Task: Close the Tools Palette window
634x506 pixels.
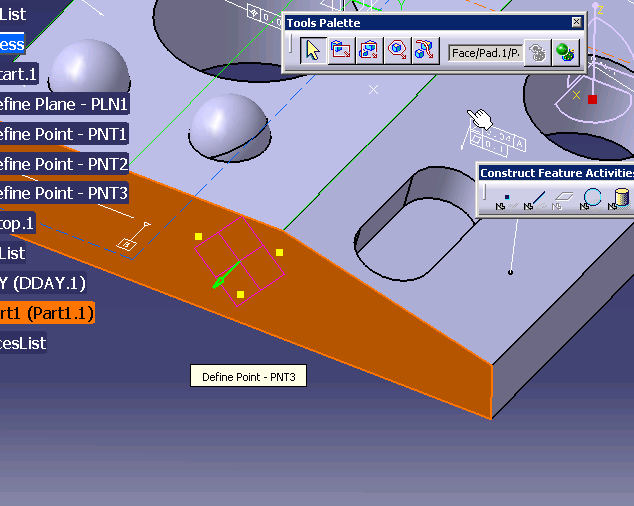Action: [576, 22]
